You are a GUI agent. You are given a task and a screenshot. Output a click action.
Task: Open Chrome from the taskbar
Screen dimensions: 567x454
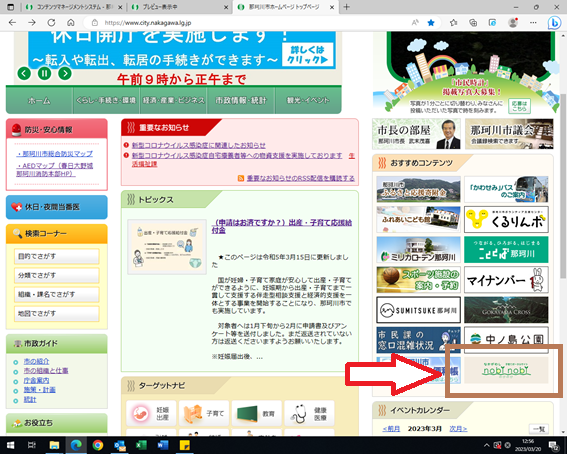point(98,445)
